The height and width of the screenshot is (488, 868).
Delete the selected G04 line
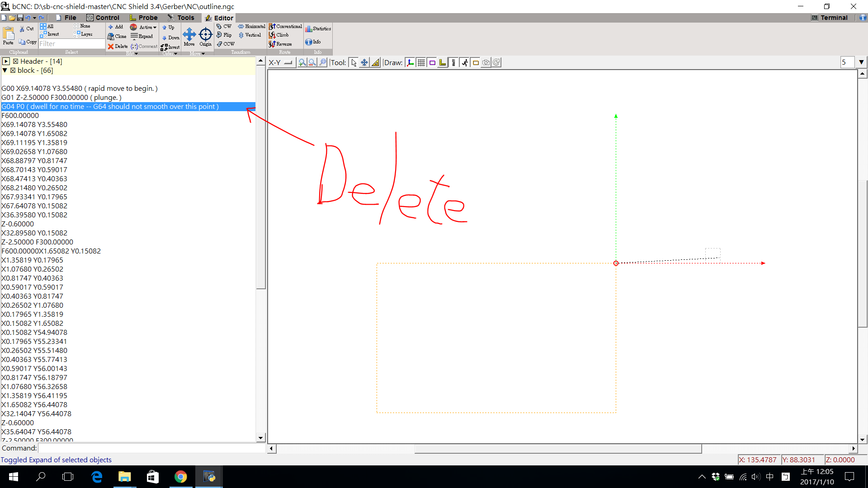[118, 46]
